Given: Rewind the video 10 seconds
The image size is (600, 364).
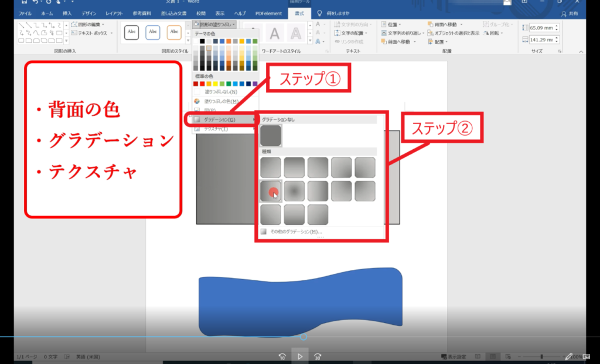Looking at the screenshot, I should click(x=282, y=356).
